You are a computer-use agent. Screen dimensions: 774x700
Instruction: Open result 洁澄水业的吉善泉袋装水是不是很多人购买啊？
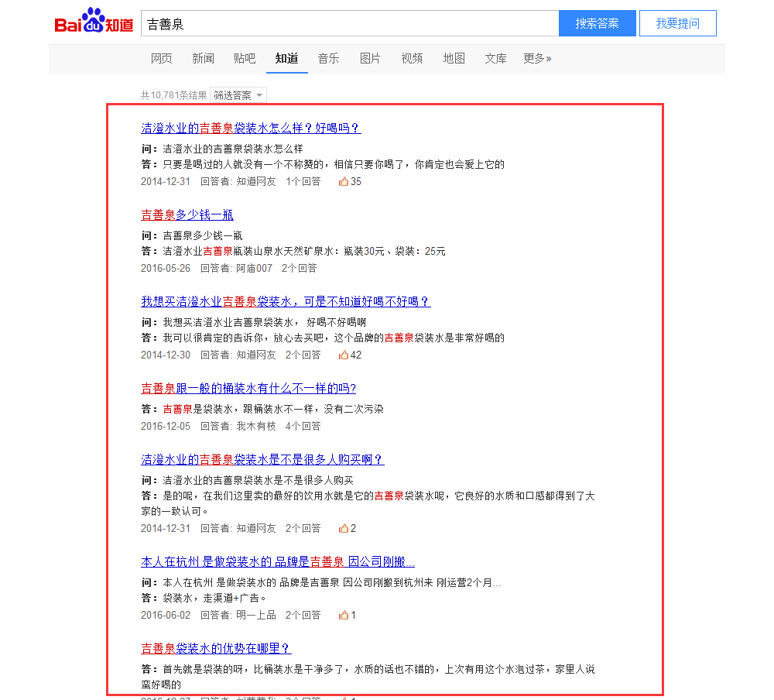coord(262,460)
